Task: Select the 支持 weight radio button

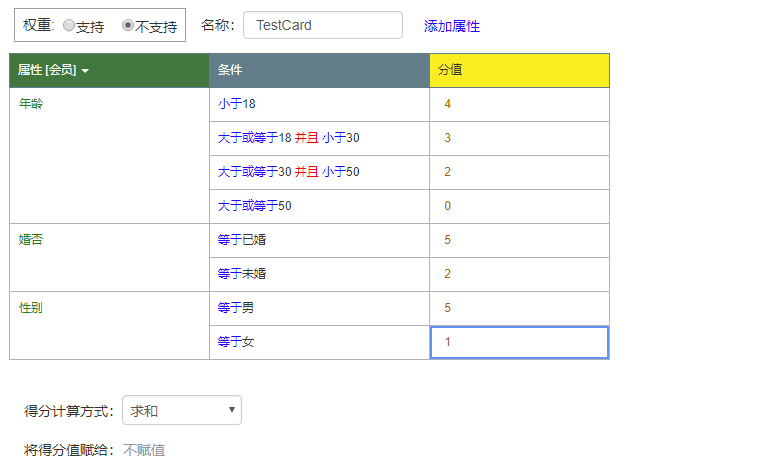Action: [x=69, y=26]
